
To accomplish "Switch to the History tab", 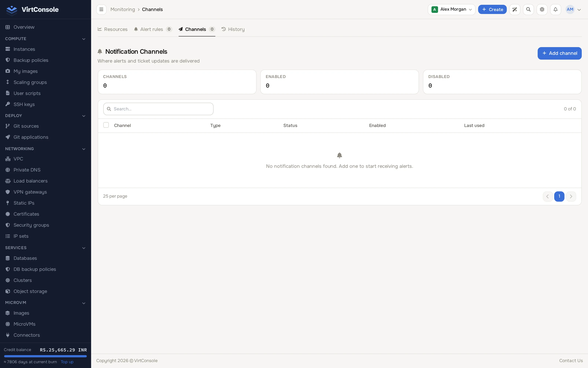I will tap(233, 29).
